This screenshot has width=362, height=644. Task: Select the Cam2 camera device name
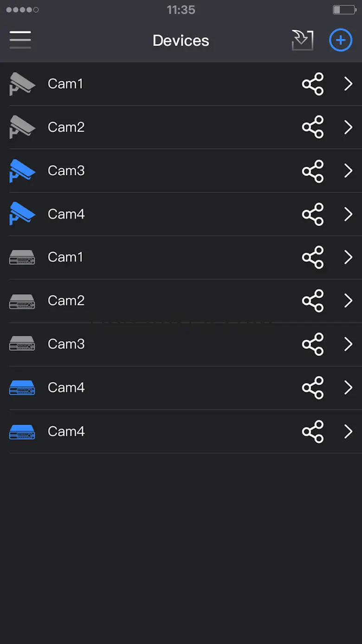pos(66,127)
